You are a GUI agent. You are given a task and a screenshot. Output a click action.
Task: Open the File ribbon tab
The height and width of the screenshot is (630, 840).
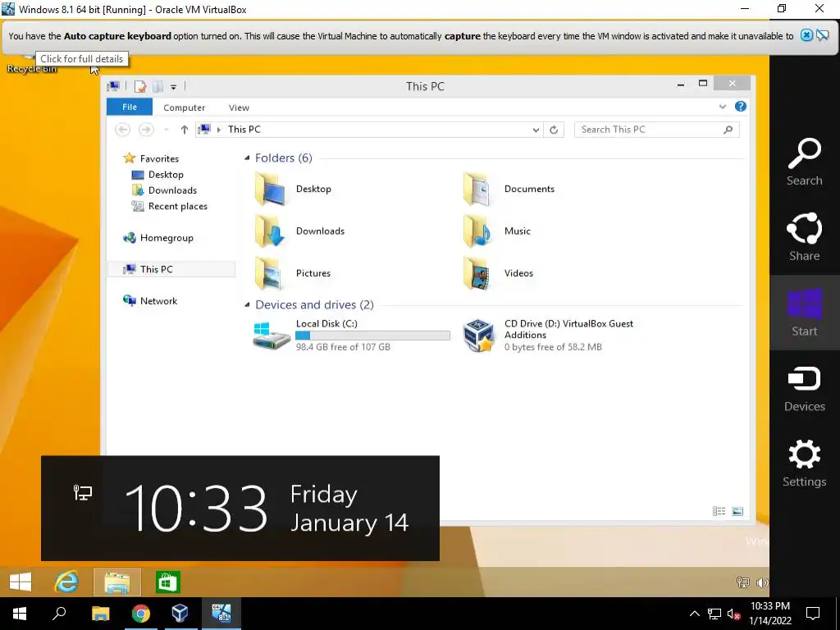pos(130,107)
